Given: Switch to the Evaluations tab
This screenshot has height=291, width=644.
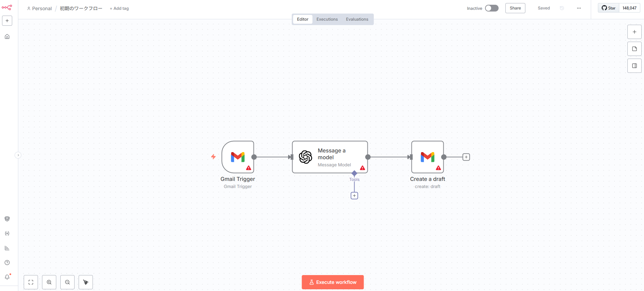Looking at the screenshot, I should click(x=357, y=19).
